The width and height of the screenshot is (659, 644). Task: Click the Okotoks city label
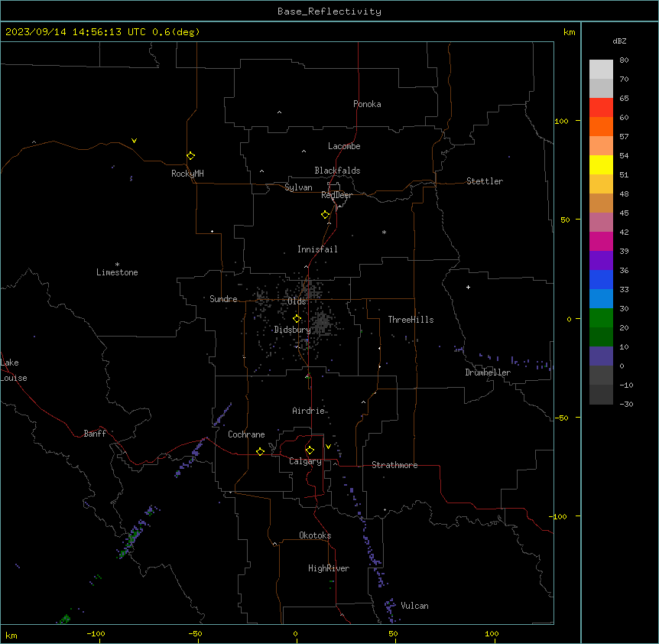[315, 535]
